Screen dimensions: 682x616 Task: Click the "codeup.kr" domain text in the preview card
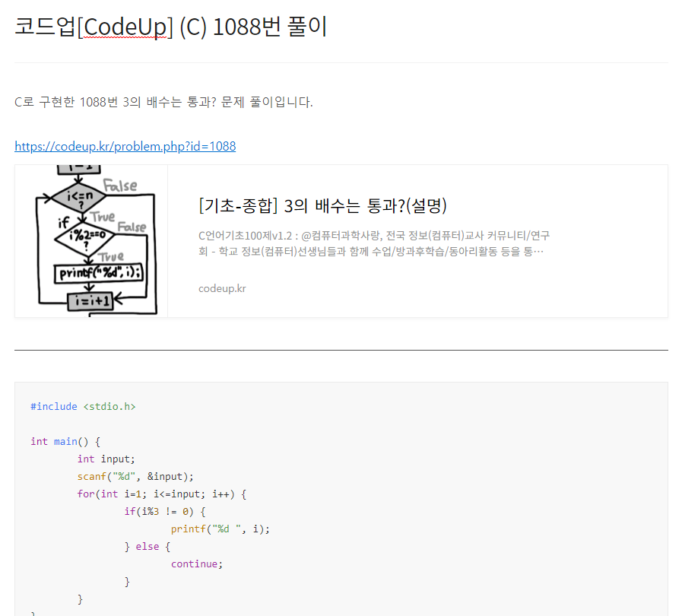tap(222, 288)
